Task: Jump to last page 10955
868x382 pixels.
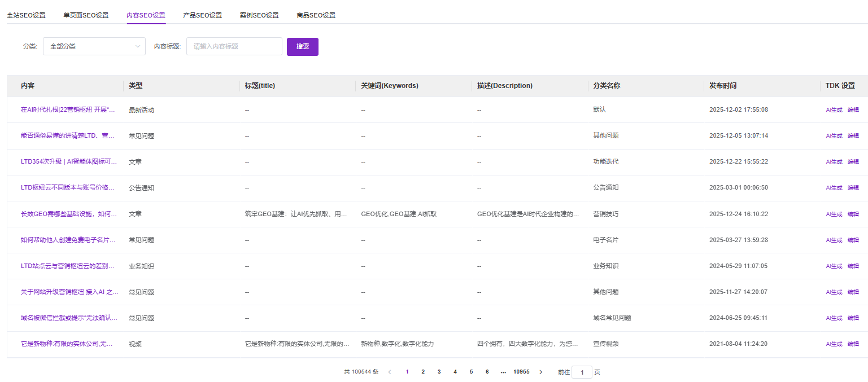Action: tap(521, 372)
